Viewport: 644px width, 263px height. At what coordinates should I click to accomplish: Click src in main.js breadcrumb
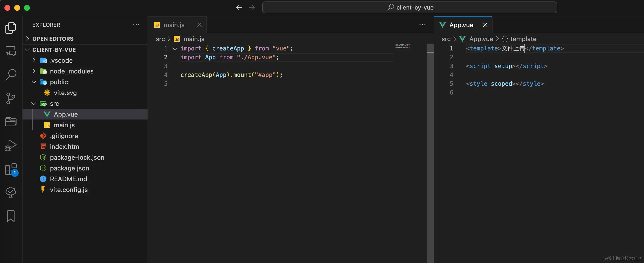(x=160, y=39)
